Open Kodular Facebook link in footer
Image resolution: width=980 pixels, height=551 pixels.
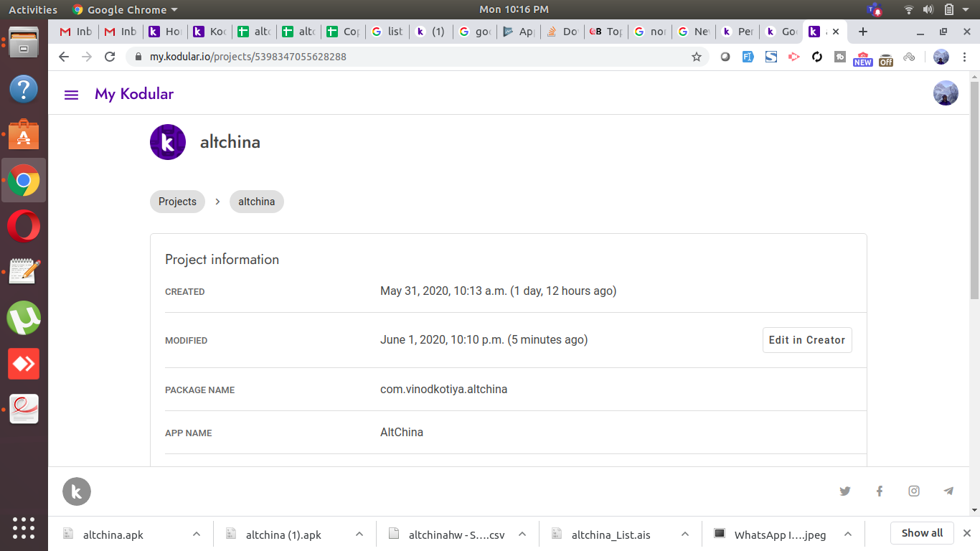pyautogui.click(x=880, y=491)
